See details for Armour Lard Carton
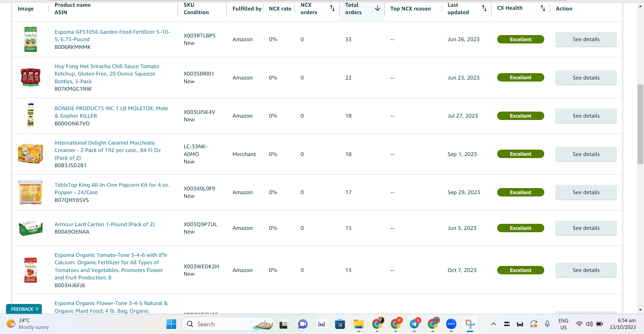 (586, 228)
